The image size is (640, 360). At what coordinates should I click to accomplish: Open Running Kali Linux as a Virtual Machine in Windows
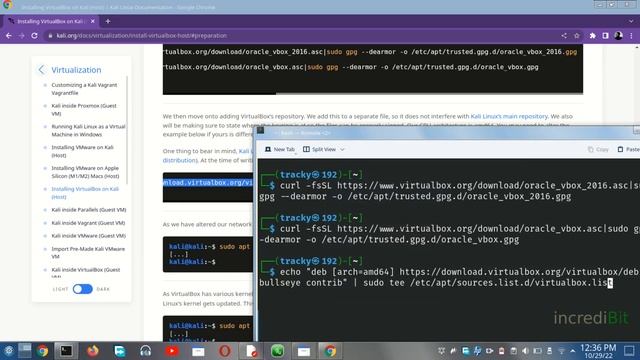pyautogui.click(x=88, y=131)
